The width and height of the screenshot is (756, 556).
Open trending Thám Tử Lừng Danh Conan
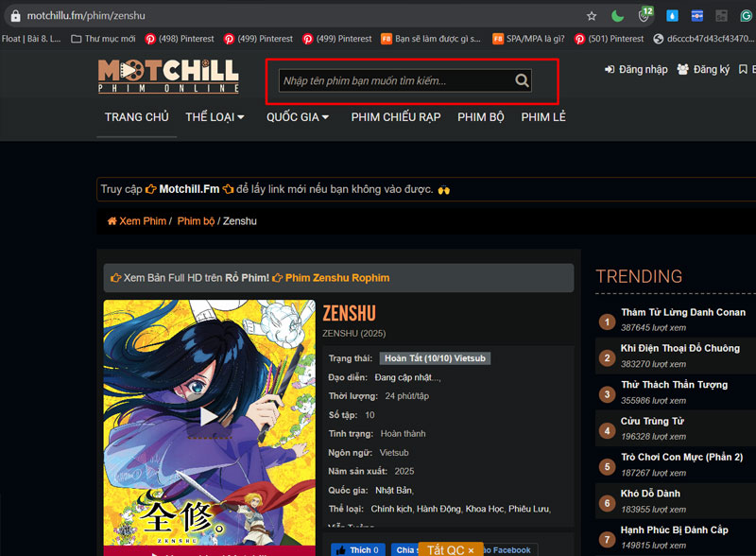(x=682, y=312)
